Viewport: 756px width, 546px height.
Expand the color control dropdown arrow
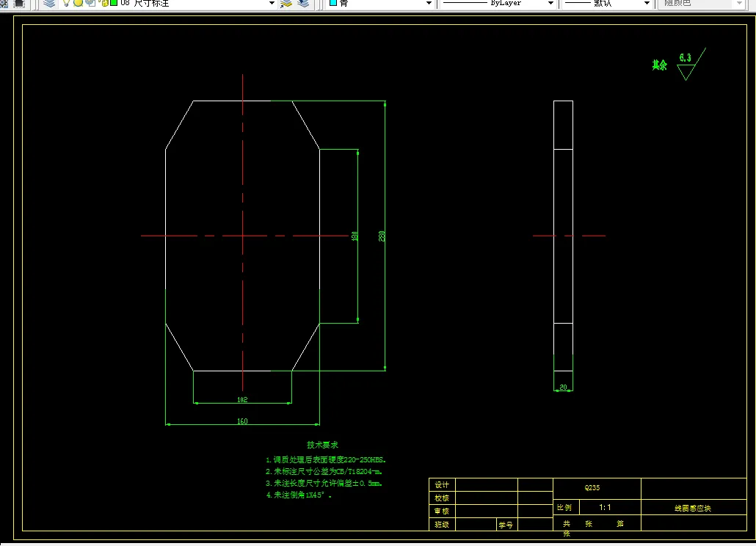pyautogui.click(x=429, y=4)
